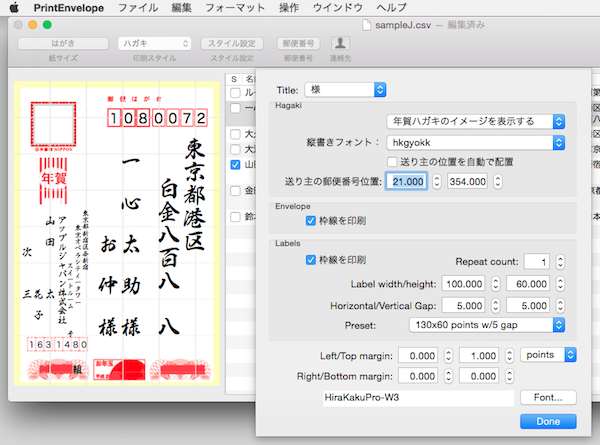Click the stepper next to 354.000

pos(497,181)
